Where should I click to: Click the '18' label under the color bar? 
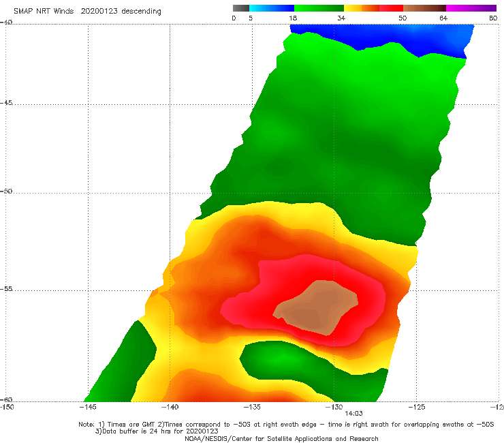(293, 18)
